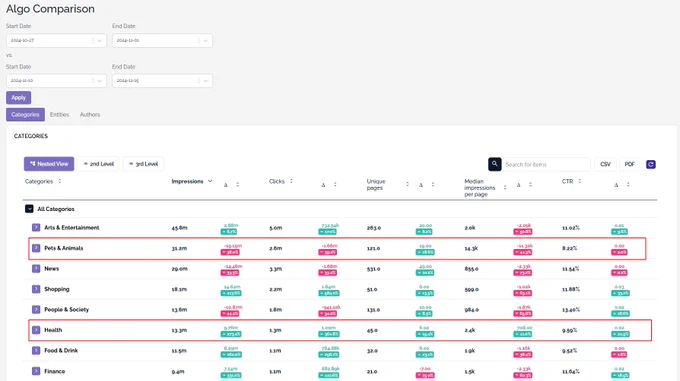
Task: Export table as PDF
Action: pyautogui.click(x=629, y=164)
